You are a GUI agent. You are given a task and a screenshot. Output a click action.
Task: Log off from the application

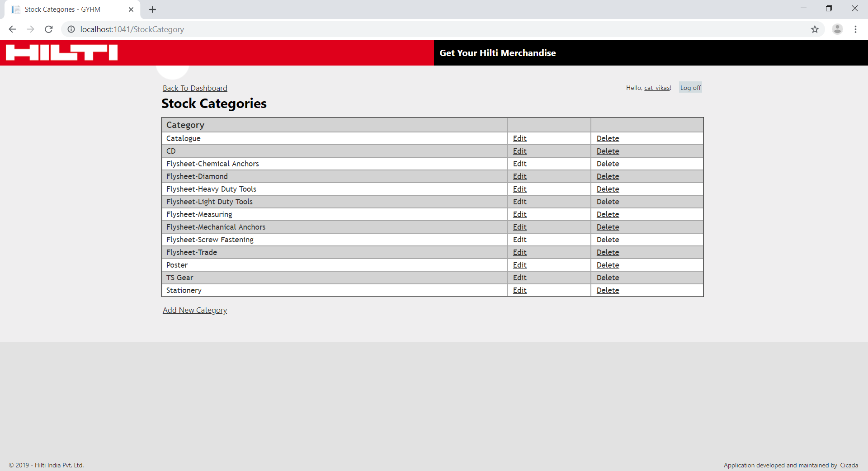coord(690,88)
